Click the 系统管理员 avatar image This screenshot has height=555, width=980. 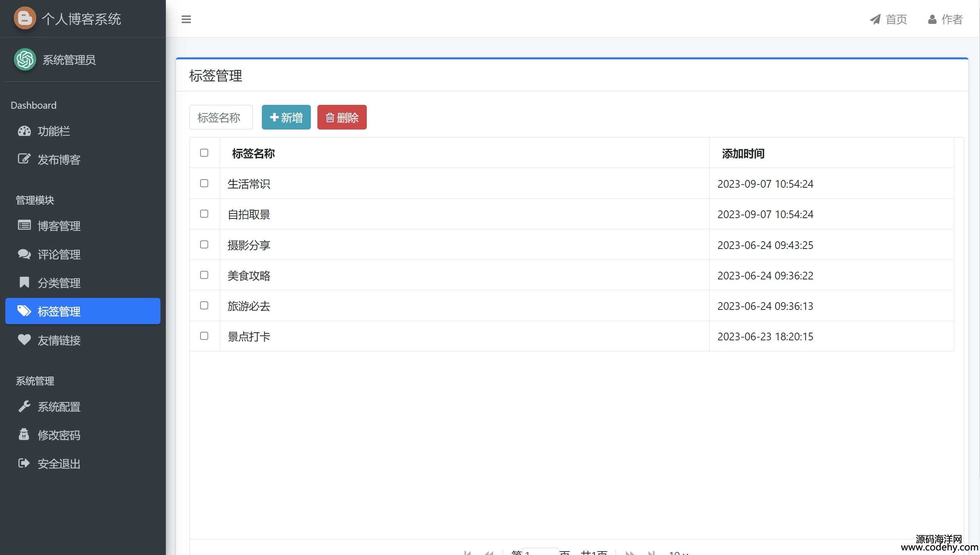click(x=25, y=59)
